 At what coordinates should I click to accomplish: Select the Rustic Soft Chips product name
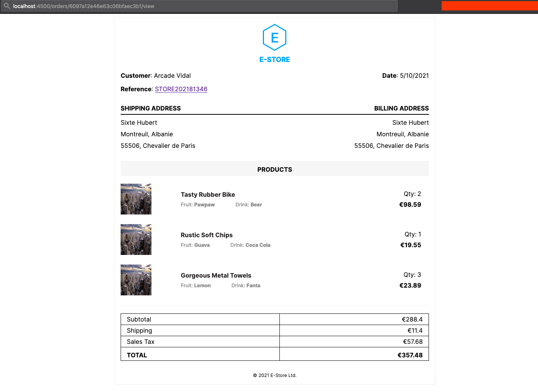pos(207,235)
